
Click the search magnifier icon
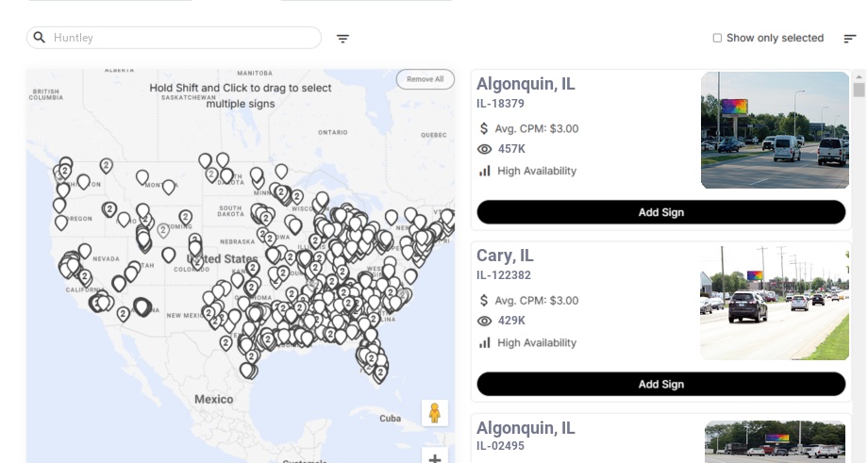coord(40,38)
